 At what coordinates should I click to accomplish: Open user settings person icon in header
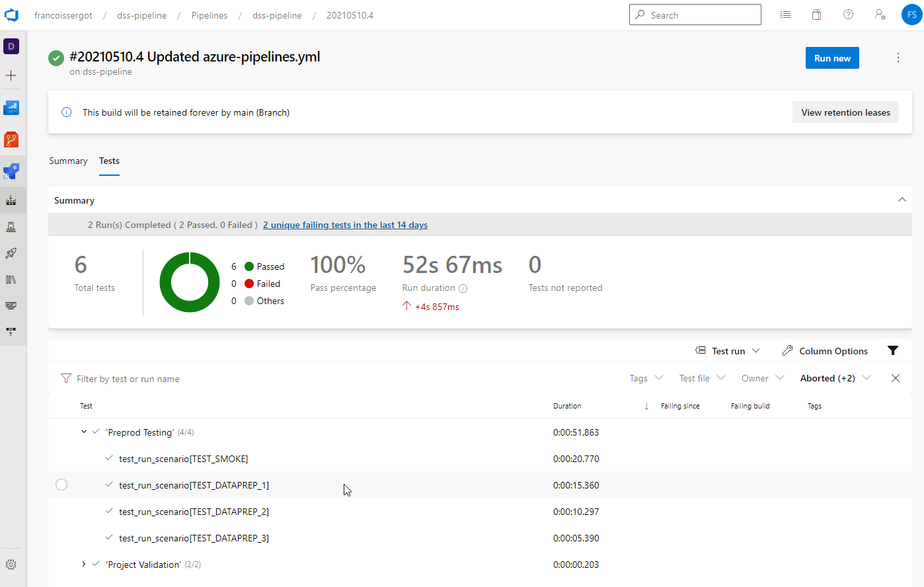click(x=880, y=14)
